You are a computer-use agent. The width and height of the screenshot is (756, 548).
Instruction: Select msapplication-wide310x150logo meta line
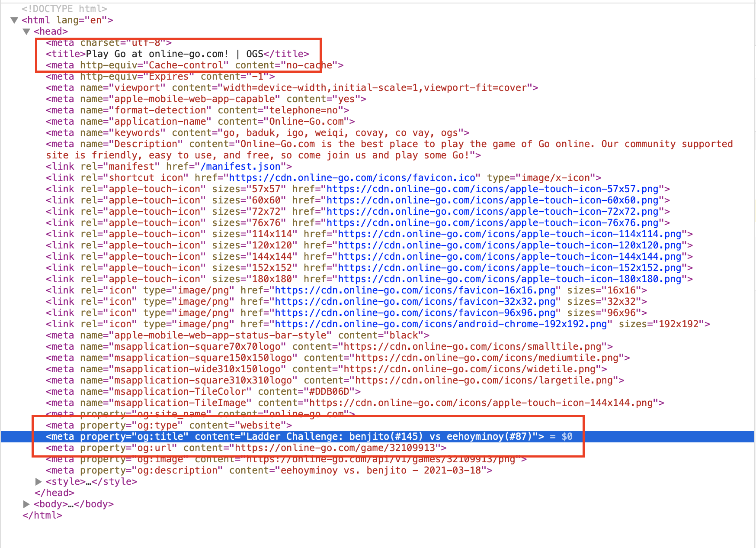tap(327, 369)
